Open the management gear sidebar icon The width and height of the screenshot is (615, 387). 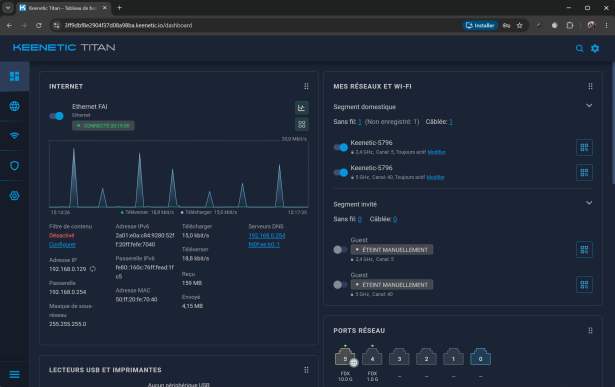point(15,196)
